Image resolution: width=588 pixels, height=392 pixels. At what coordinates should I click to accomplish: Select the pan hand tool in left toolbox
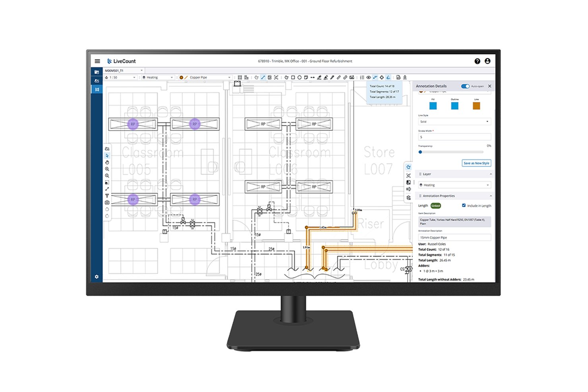tap(107, 162)
